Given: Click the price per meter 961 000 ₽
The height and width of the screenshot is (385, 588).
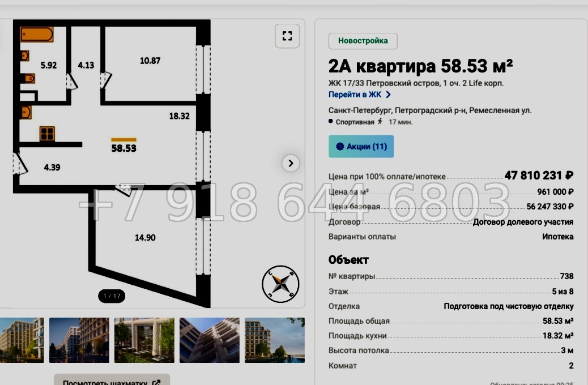Looking at the screenshot, I should (555, 191).
